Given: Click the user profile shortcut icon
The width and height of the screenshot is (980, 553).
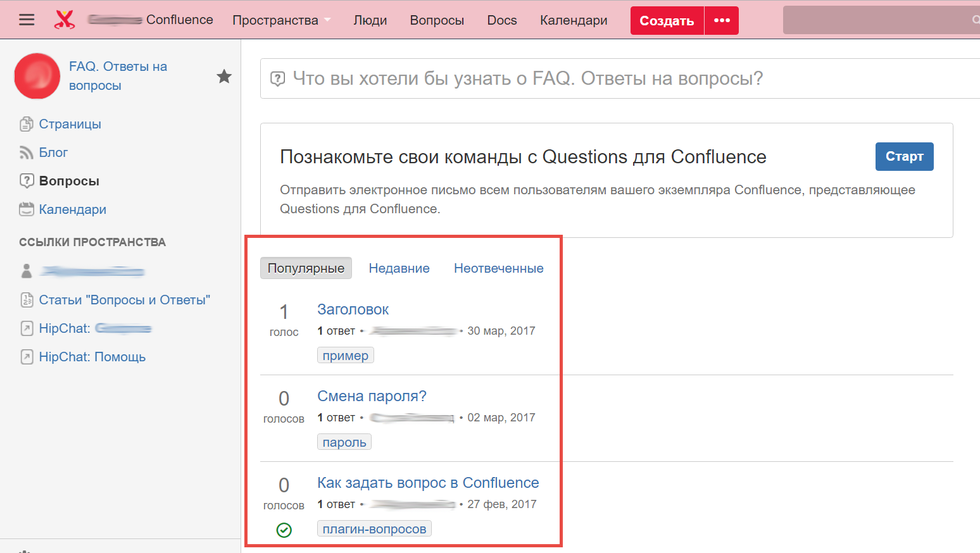Looking at the screenshot, I should (26, 271).
